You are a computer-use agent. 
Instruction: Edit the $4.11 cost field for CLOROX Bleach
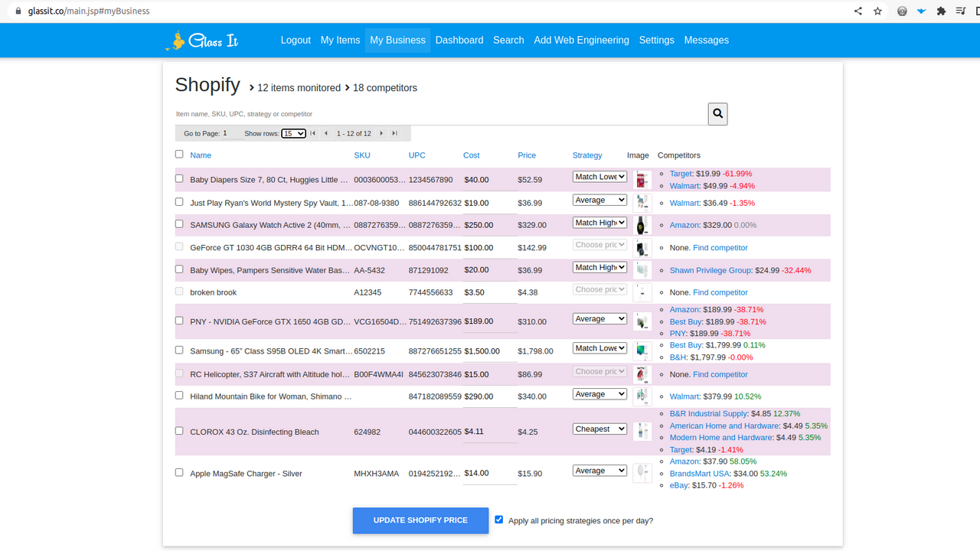tap(490, 432)
